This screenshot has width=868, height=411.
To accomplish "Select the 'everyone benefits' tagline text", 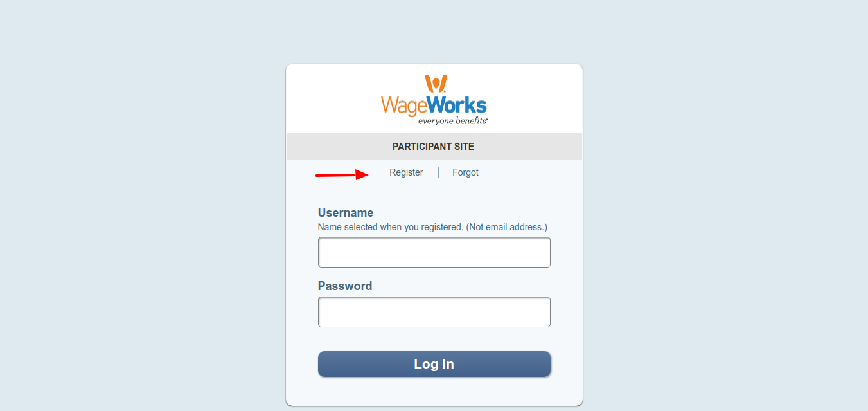I will pos(452,120).
